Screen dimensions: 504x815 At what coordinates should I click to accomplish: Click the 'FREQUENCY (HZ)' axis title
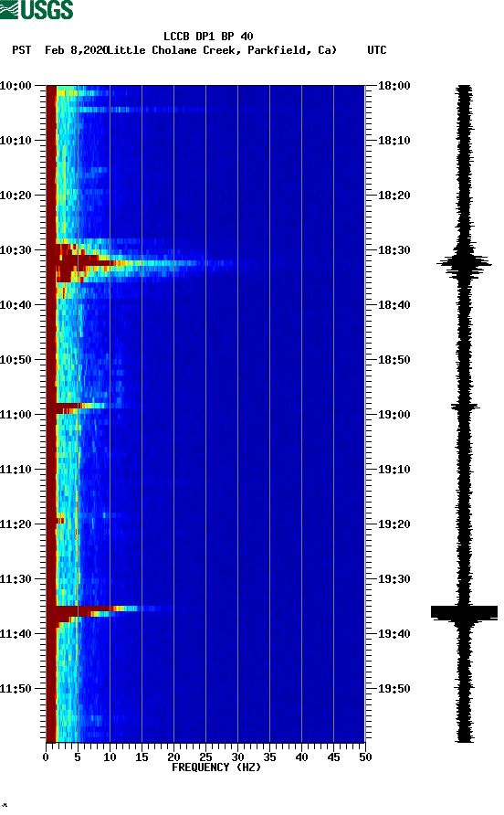pyautogui.click(x=216, y=767)
